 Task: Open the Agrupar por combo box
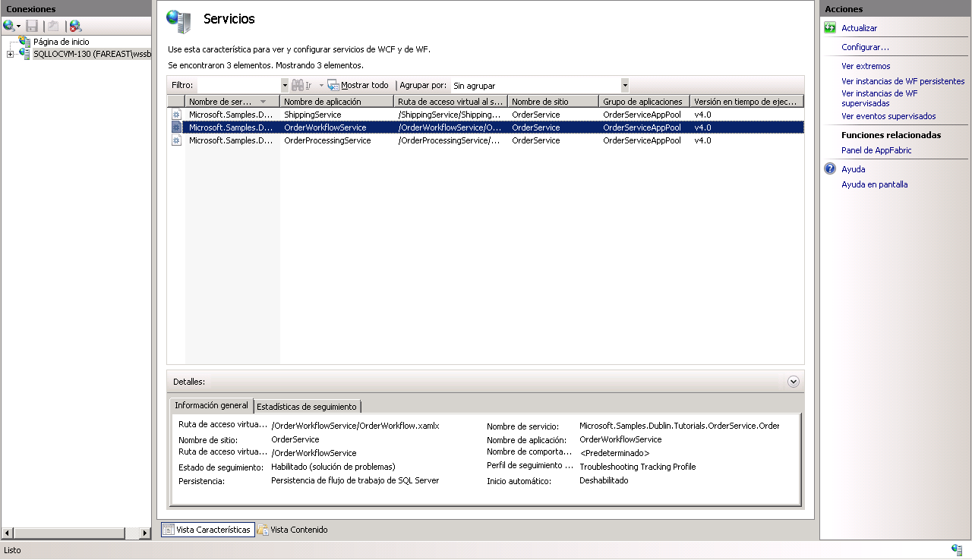pyautogui.click(x=539, y=86)
